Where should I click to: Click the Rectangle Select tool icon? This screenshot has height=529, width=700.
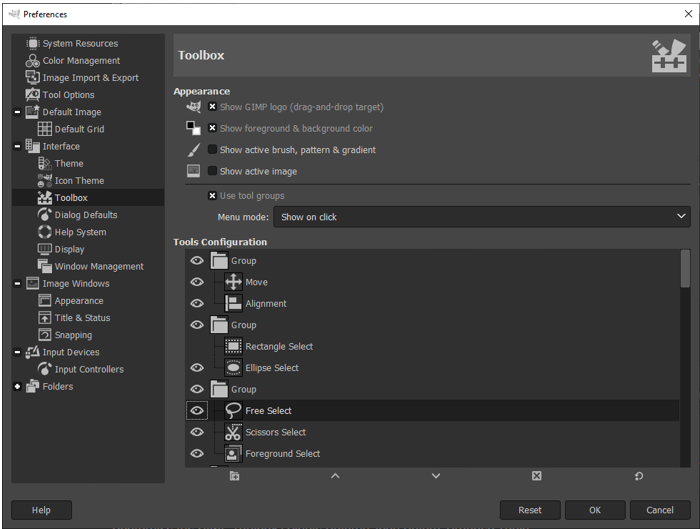pyautogui.click(x=233, y=346)
